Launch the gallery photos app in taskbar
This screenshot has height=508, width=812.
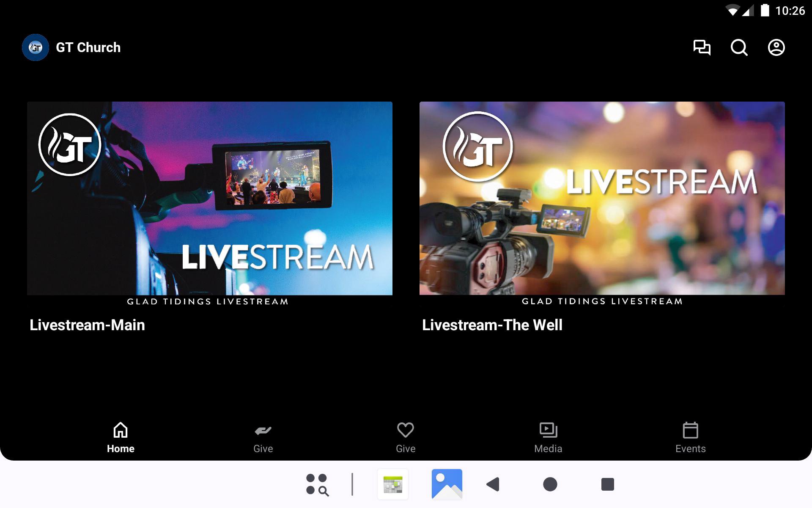[447, 484]
